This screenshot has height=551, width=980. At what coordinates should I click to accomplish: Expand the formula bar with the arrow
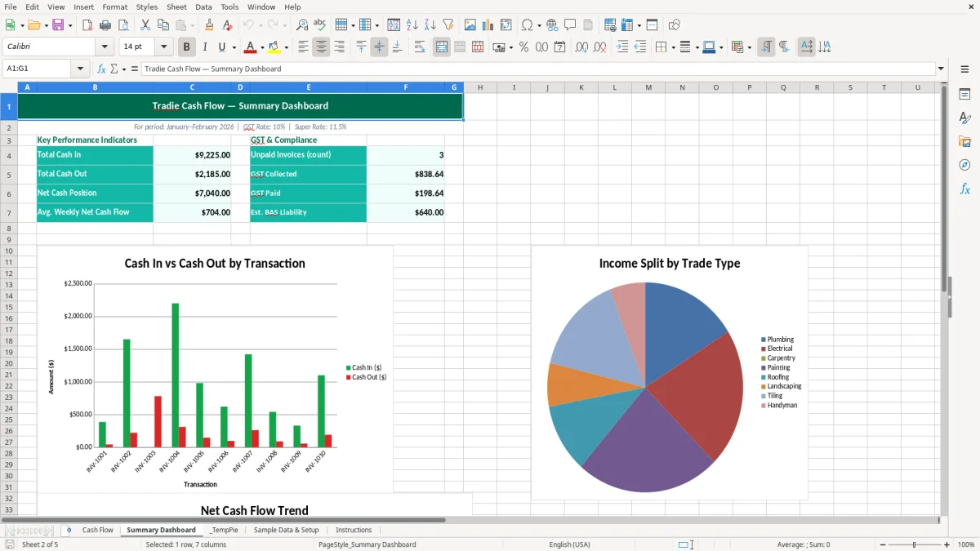coord(941,69)
